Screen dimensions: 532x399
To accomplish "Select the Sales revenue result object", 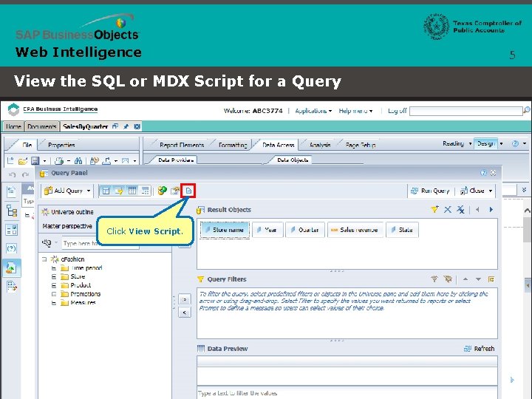I will (355, 230).
